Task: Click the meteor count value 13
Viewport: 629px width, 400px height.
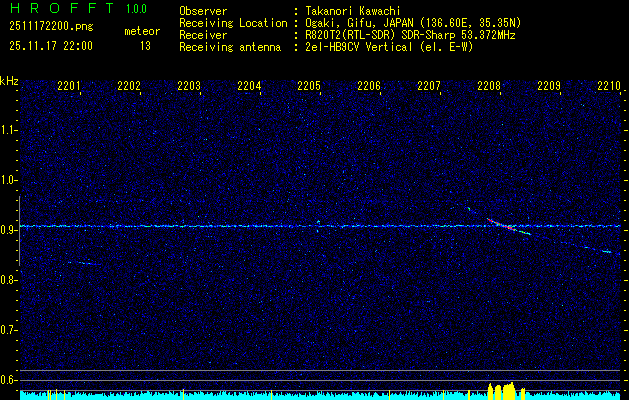Action: point(145,45)
